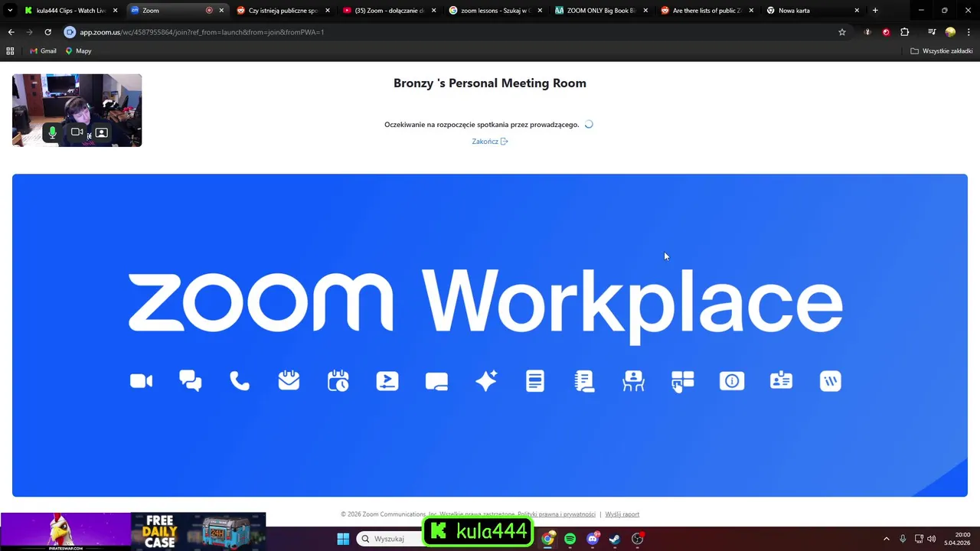The width and height of the screenshot is (980, 551).
Task: Open Discord from the taskbar
Action: click(x=593, y=539)
